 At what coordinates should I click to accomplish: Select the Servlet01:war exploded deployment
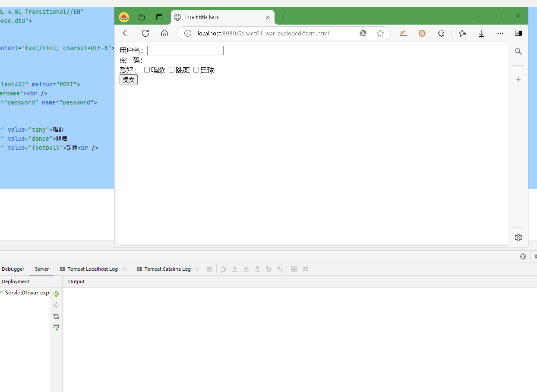click(x=25, y=293)
